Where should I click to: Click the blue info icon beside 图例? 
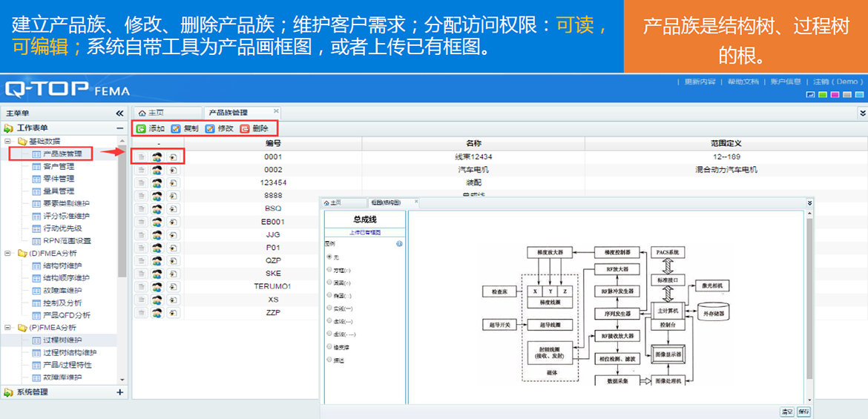[x=399, y=243]
